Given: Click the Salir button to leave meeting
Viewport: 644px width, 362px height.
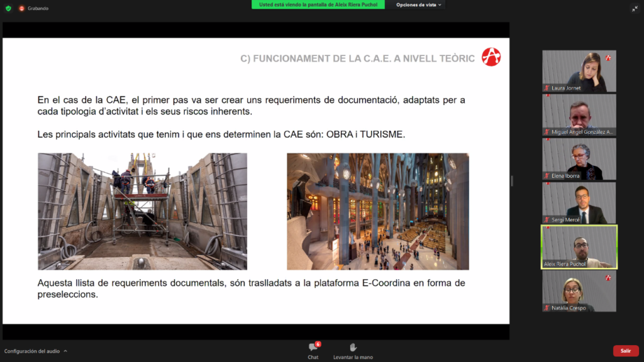Looking at the screenshot, I should tap(626, 351).
